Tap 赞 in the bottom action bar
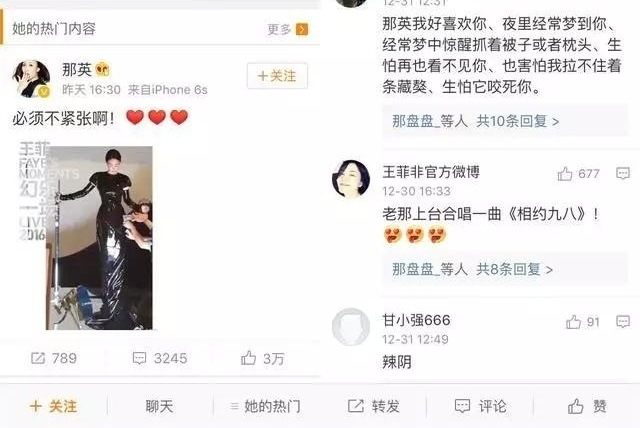This screenshot has height=428, width=640. (587, 406)
